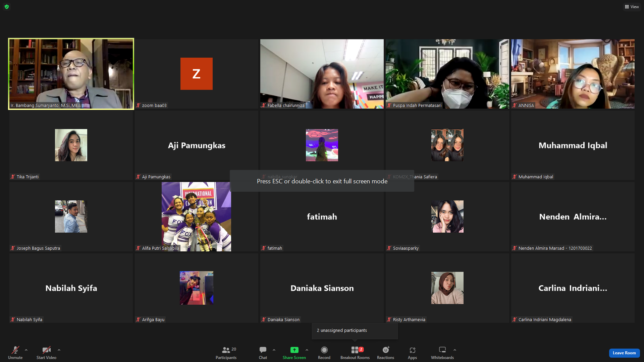Click the Carlina Indriani name tile

(x=573, y=288)
